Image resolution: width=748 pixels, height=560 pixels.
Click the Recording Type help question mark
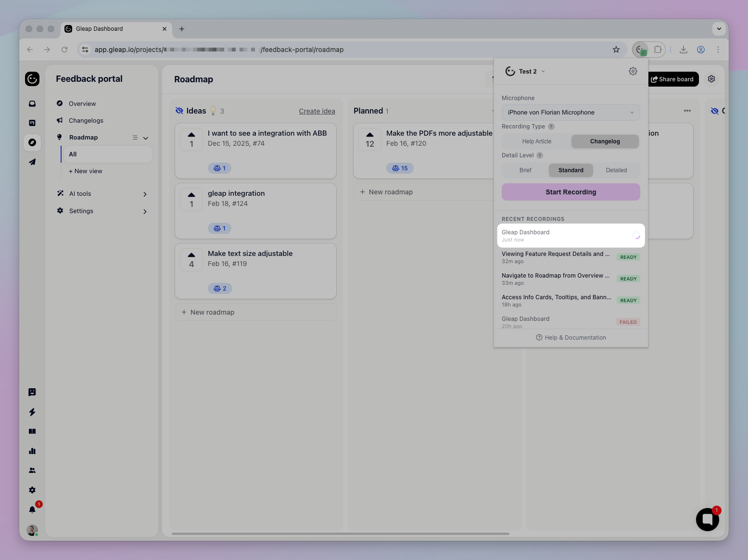point(551,127)
